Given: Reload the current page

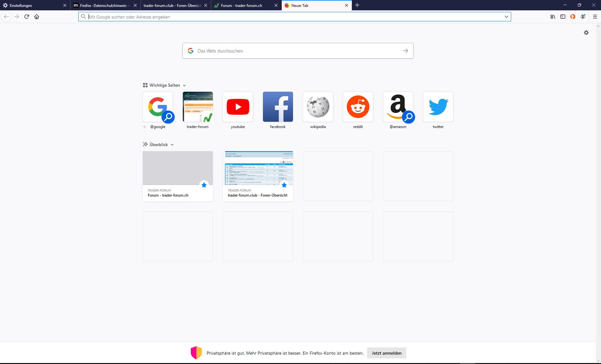Looking at the screenshot, I should (x=27, y=17).
